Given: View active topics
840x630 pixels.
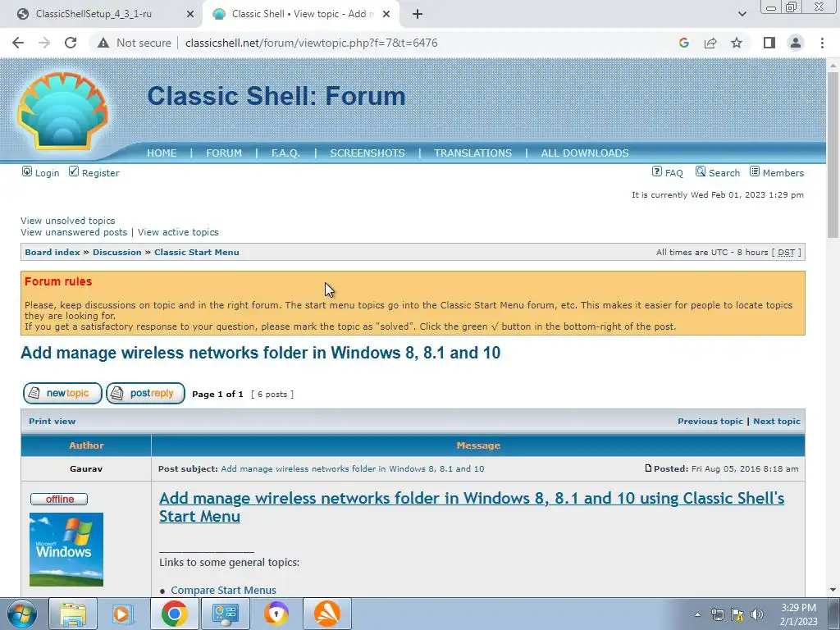Looking at the screenshot, I should [178, 232].
